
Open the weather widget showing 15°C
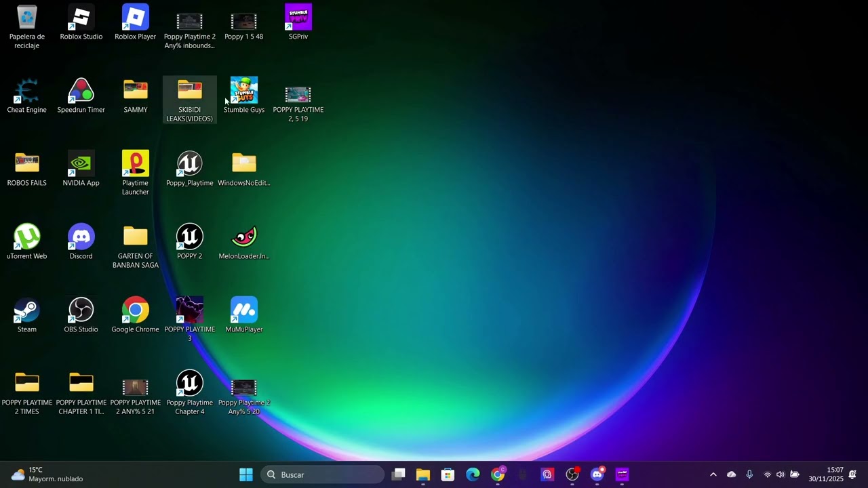click(x=47, y=474)
